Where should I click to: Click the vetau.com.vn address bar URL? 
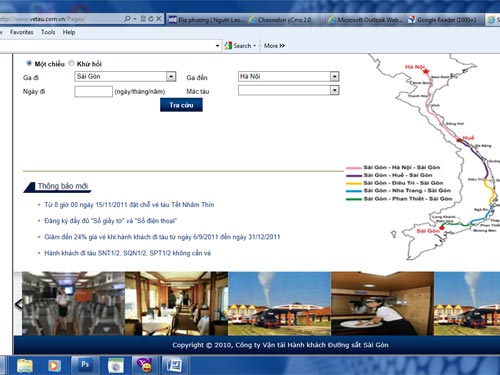[x=43, y=19]
